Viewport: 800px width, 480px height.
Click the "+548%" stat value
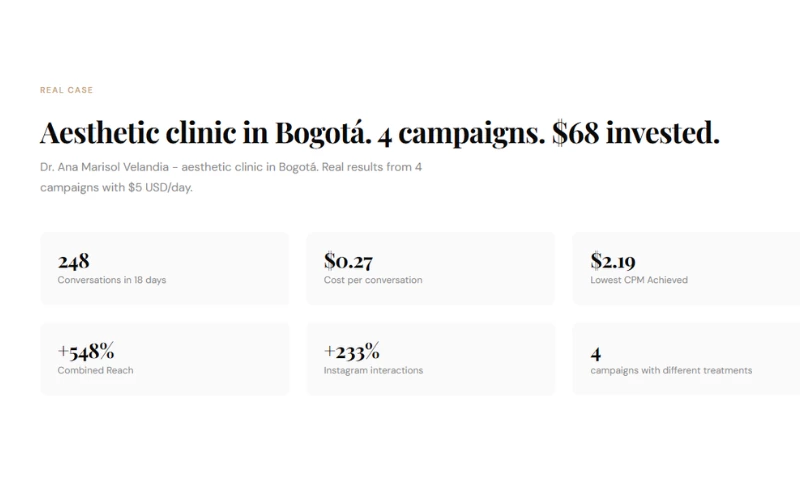pyautogui.click(x=86, y=352)
